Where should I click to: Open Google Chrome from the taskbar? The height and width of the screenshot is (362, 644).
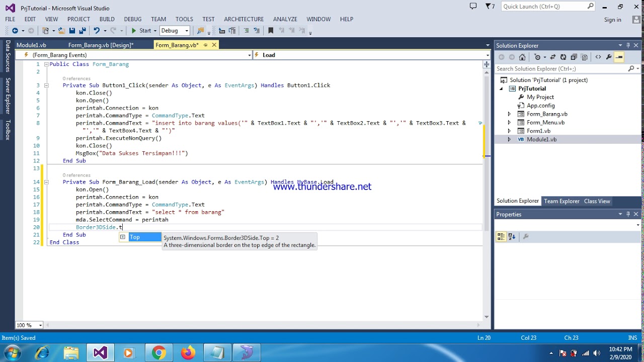point(158,353)
